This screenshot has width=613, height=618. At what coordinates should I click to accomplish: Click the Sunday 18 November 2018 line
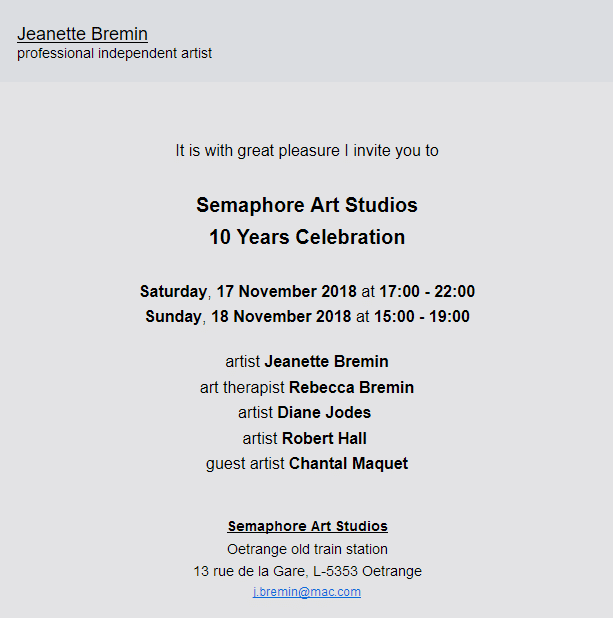click(307, 316)
